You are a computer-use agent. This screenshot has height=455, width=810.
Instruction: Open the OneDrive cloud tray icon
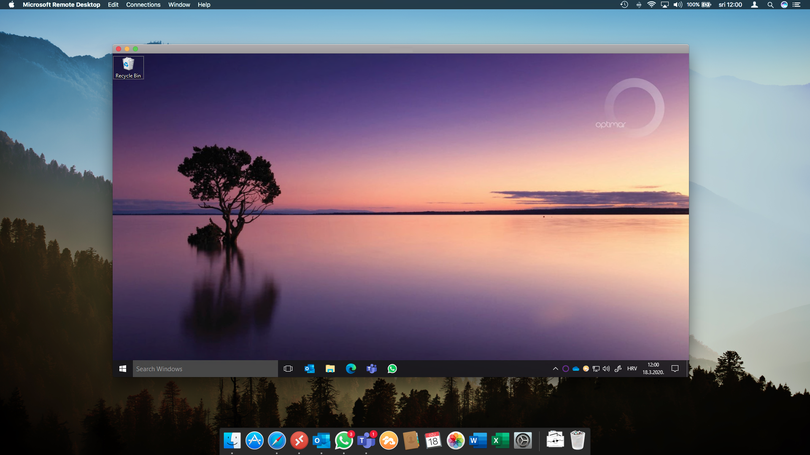(x=575, y=369)
